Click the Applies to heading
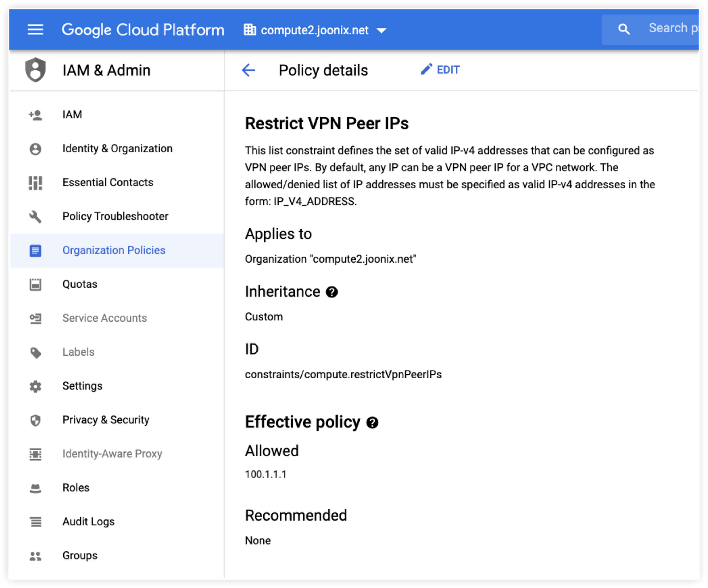 pyautogui.click(x=278, y=234)
